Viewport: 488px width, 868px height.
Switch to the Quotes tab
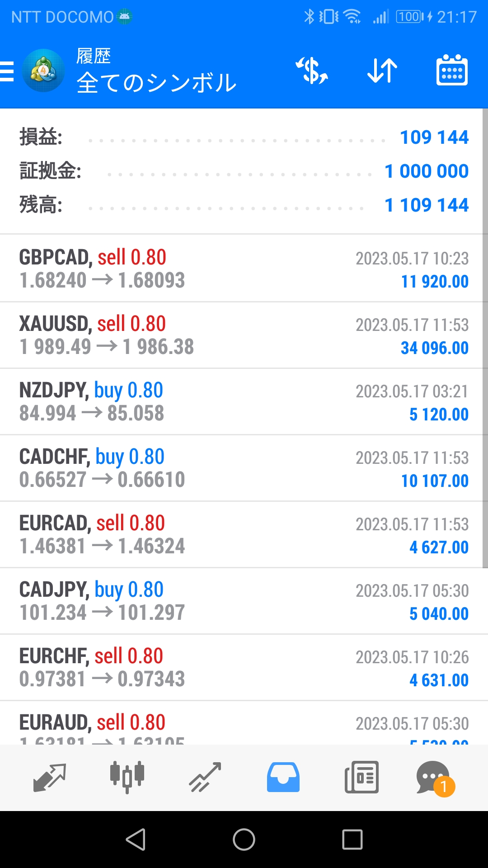(50, 778)
